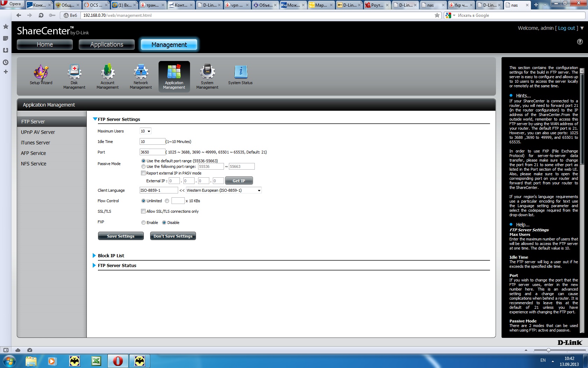Open Network Management

(x=141, y=77)
